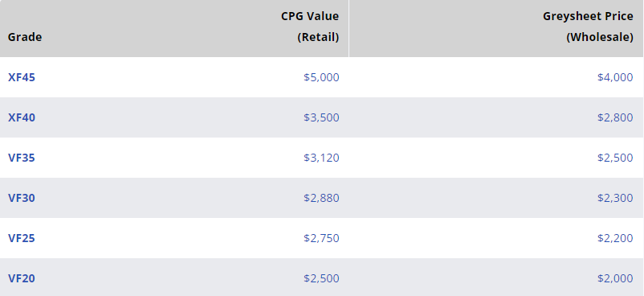Click the CPG Value (Retail) column header

310,27
